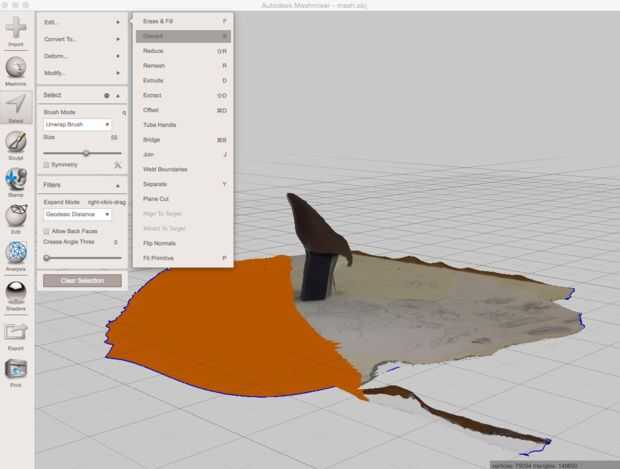This screenshot has height=469, width=620.
Task: Choose Extract menu entry
Action: 183,95
